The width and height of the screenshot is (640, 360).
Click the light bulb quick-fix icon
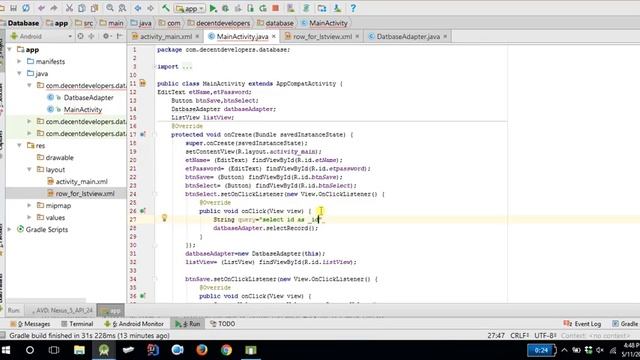(164, 218)
